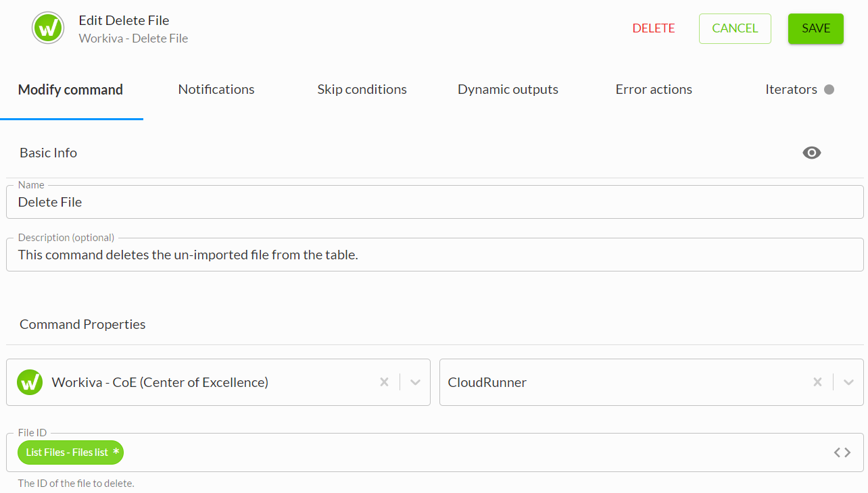868x493 pixels.
Task: Save the command with SAVE button
Action: pyautogui.click(x=816, y=28)
